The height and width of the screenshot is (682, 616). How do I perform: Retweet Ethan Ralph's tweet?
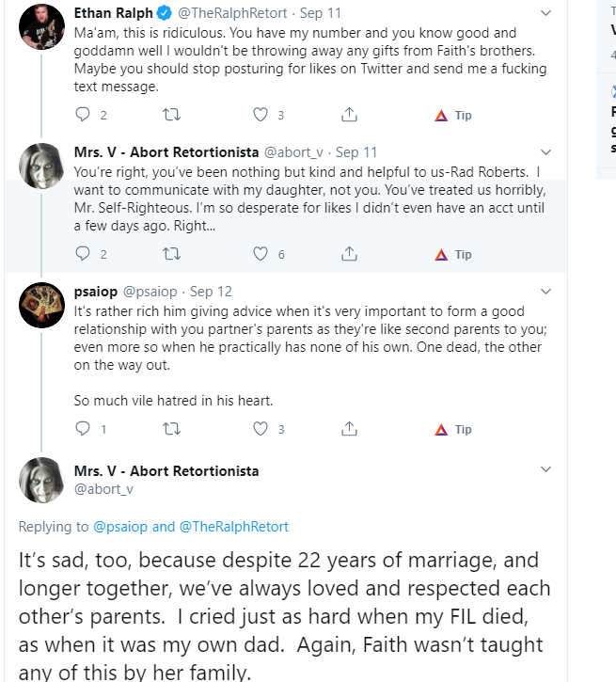(x=171, y=115)
